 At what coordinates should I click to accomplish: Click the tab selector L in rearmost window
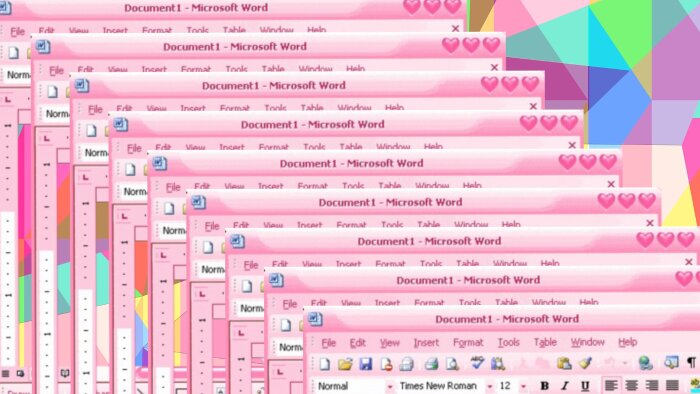coord(8,100)
